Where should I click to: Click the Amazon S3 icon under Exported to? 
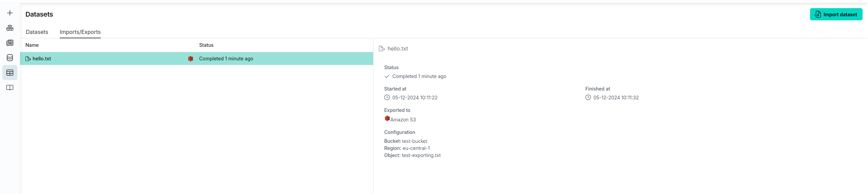387,118
